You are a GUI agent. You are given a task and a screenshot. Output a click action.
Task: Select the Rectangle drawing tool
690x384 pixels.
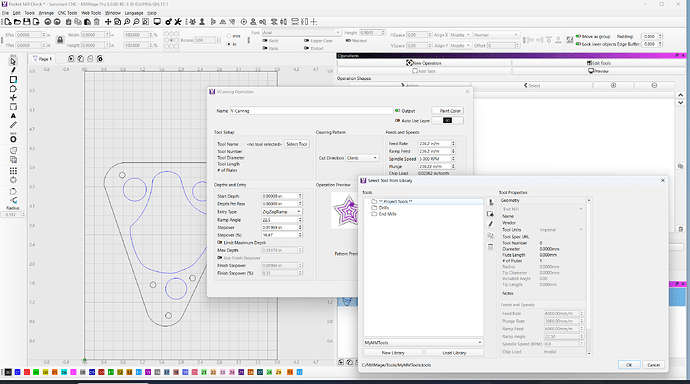[13, 80]
